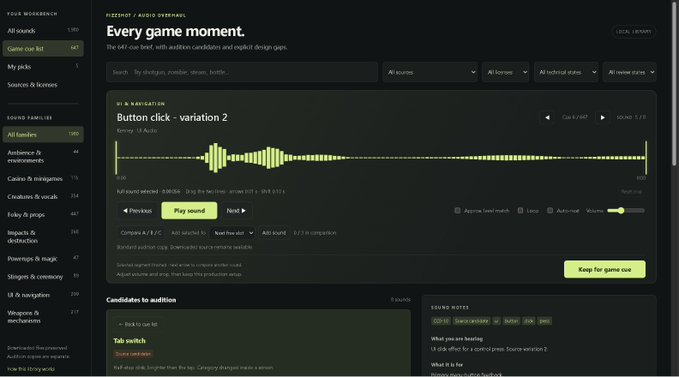
Task: Click the Compare A / B / C button
Action: click(x=141, y=233)
